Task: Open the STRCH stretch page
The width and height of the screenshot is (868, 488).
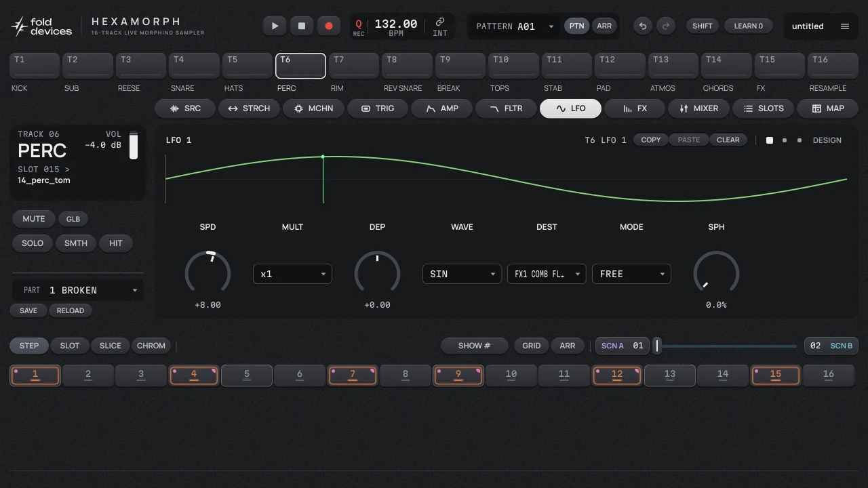Action: (249, 108)
